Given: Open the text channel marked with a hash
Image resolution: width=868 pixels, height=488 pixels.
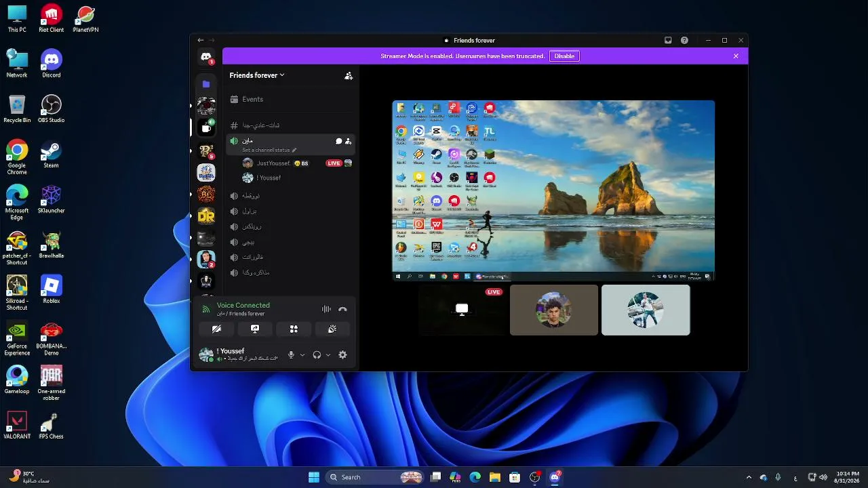Looking at the screenshot, I should 290,125.
